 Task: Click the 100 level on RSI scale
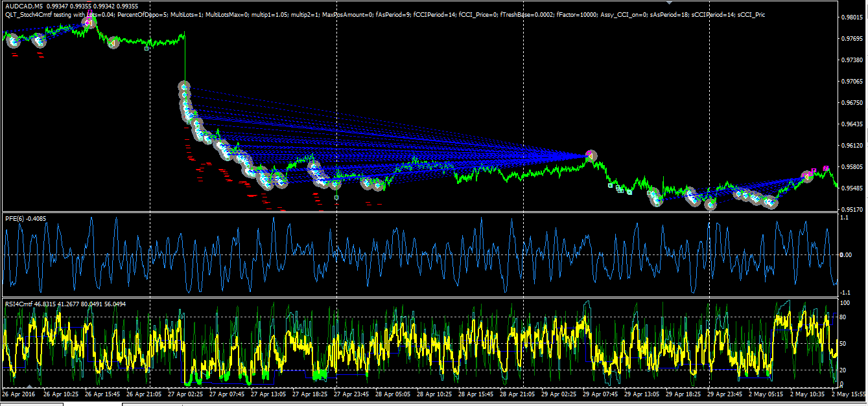coord(845,303)
